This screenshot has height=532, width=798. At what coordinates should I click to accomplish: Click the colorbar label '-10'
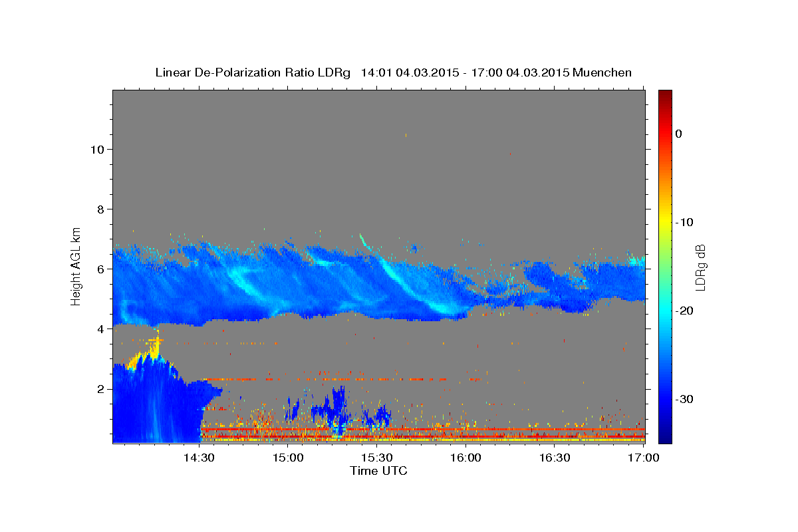coord(685,222)
